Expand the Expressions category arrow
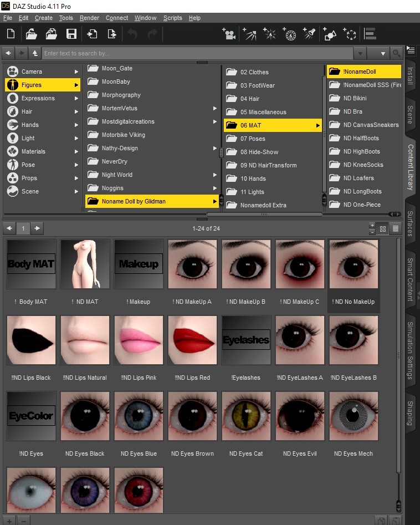The height and width of the screenshot is (525, 420). tap(76, 98)
